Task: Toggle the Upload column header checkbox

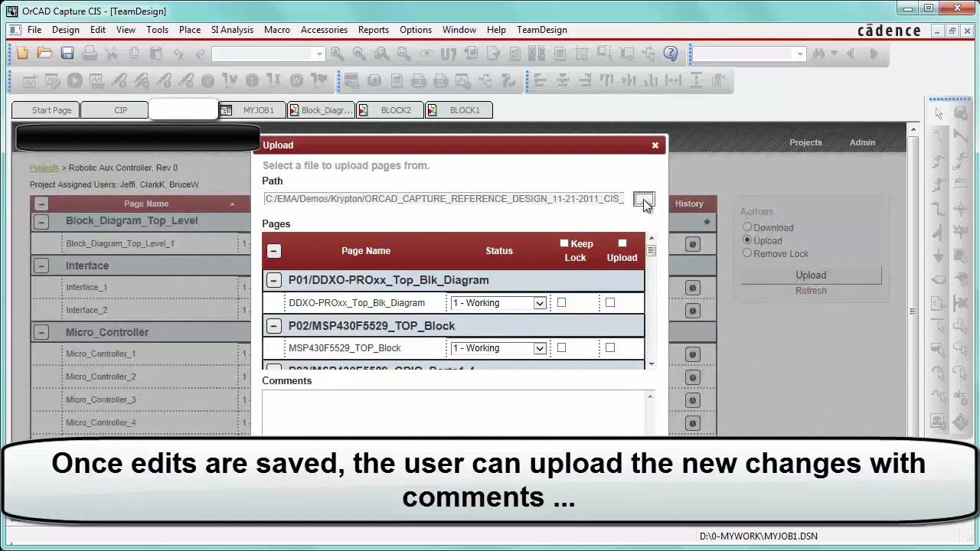Action: pos(622,243)
